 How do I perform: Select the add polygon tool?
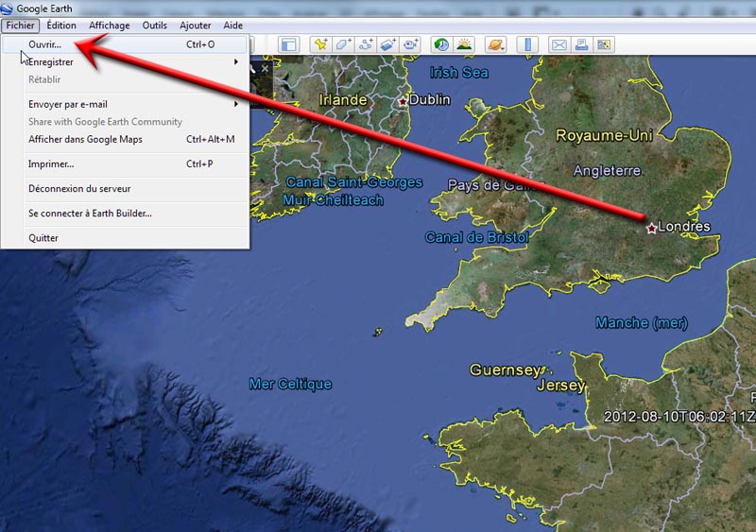pyautogui.click(x=343, y=44)
